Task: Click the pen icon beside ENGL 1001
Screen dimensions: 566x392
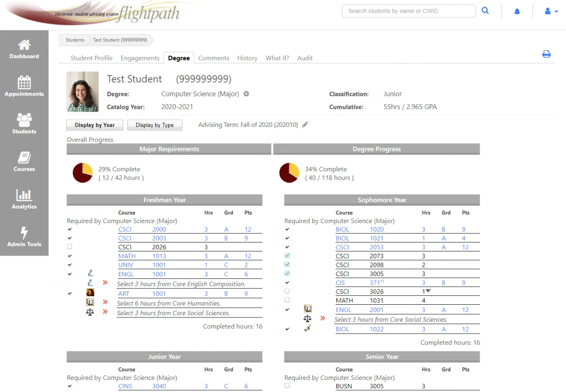Action: 90,274
